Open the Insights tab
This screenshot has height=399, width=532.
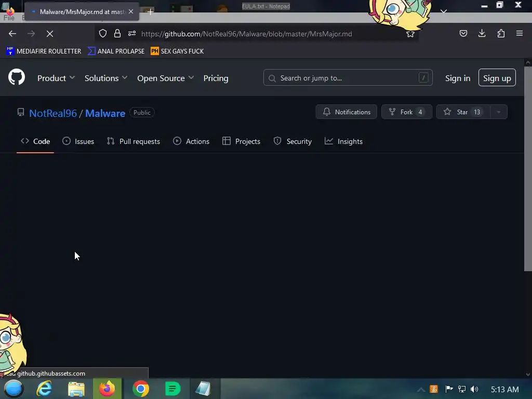[344, 141]
